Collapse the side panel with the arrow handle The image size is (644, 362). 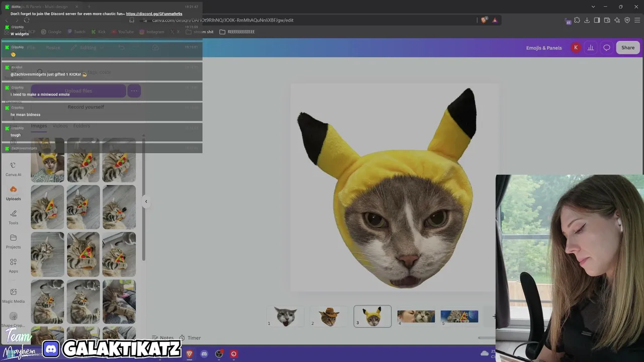pyautogui.click(x=146, y=201)
